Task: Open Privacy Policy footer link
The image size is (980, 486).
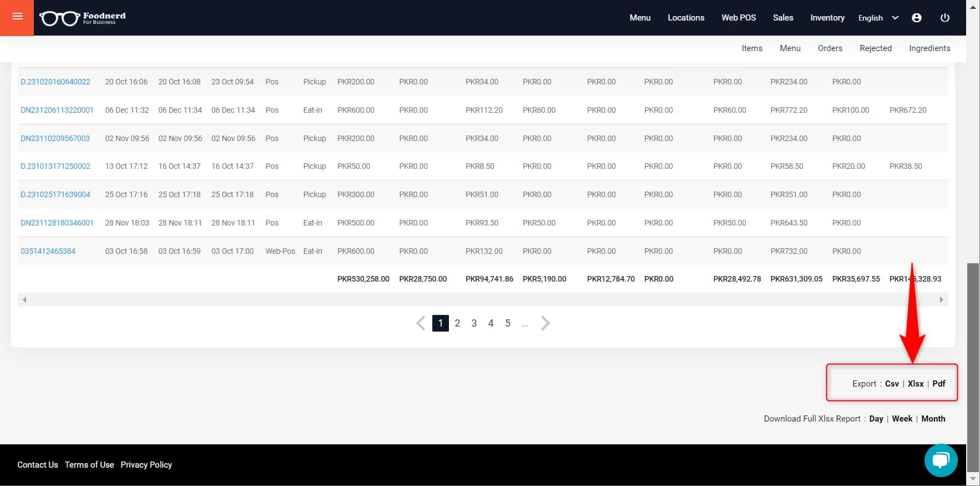Action: tap(147, 465)
